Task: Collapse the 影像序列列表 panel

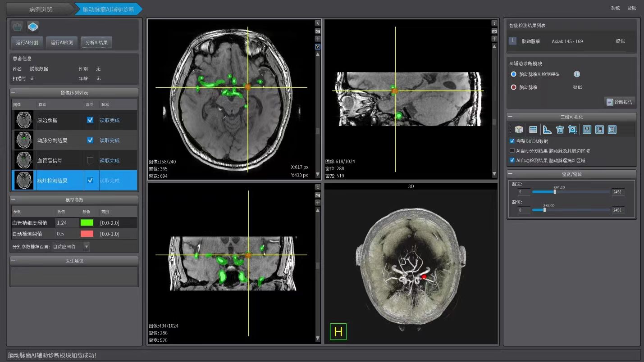Action: click(x=14, y=92)
